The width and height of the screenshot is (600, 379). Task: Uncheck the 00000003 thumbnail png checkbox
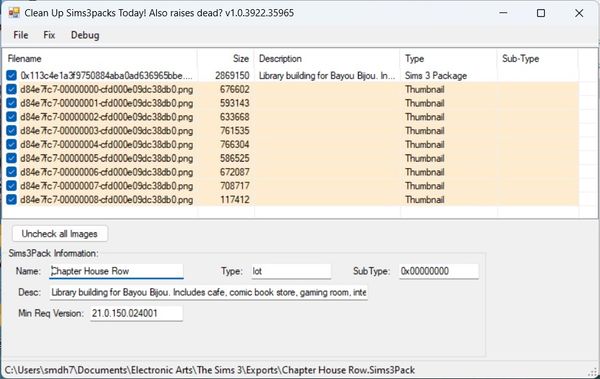coord(11,131)
